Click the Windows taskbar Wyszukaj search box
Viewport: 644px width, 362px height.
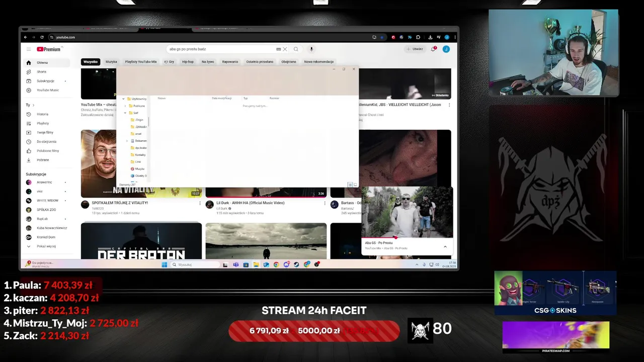click(195, 264)
